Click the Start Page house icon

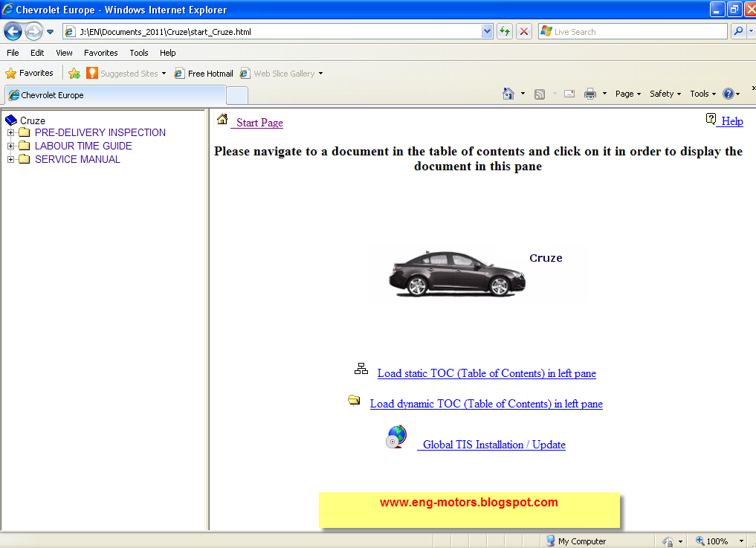pyautogui.click(x=222, y=119)
